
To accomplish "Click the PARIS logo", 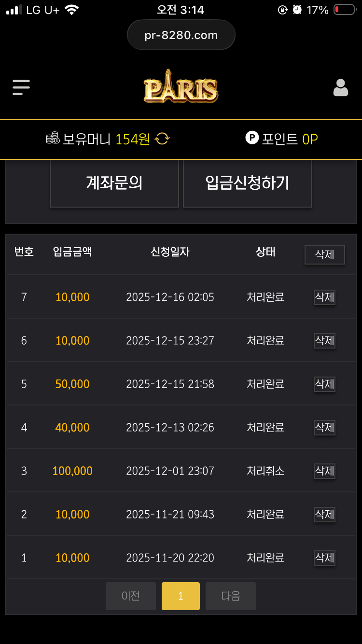I will (181, 87).
